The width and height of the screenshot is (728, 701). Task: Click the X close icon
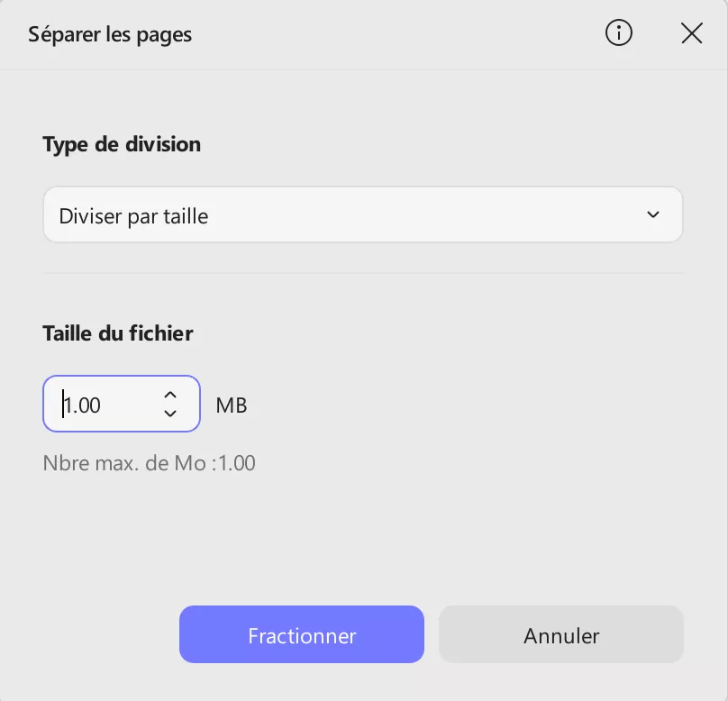tap(692, 33)
